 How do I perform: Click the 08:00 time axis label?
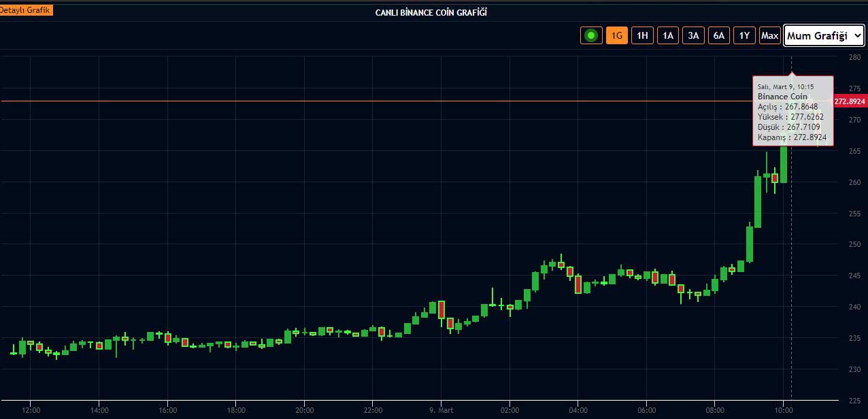click(715, 410)
